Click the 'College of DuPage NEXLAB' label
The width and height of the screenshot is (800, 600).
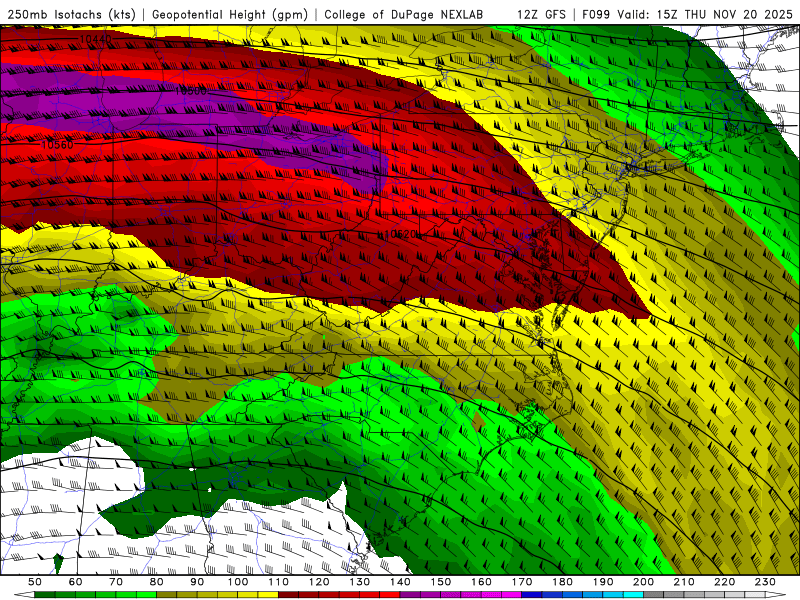pos(403,14)
